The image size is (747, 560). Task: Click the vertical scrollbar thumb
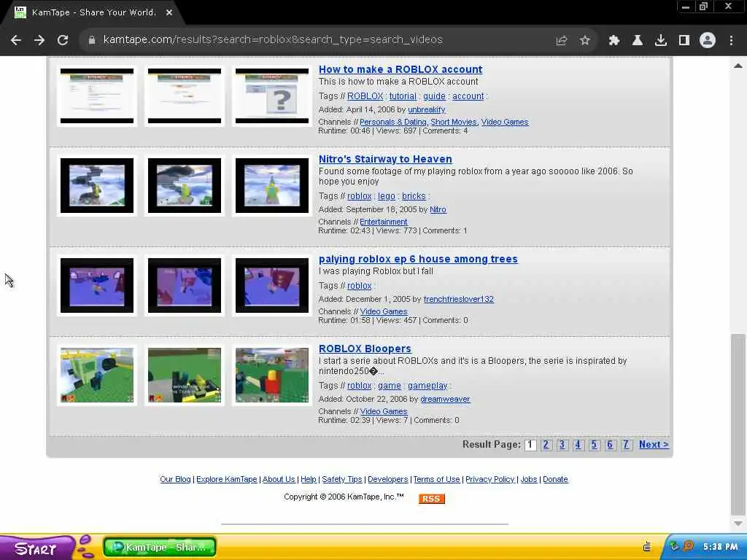point(738,425)
